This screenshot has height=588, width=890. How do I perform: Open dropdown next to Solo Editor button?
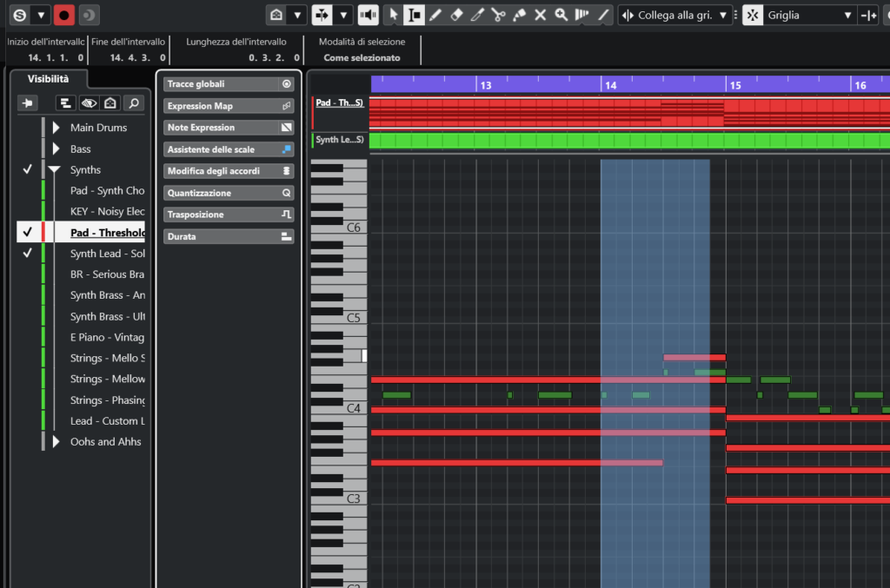tap(41, 16)
